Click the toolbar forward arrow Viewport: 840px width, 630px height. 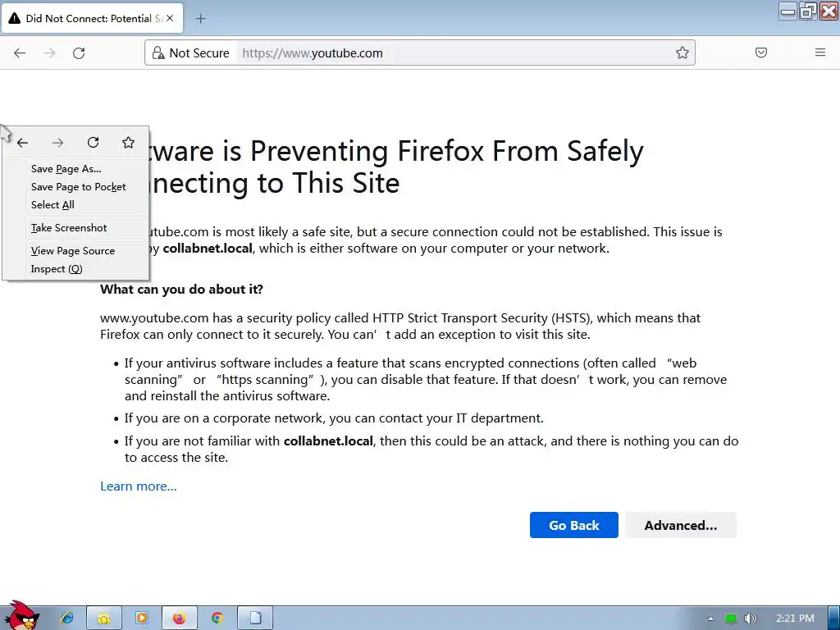(49, 53)
